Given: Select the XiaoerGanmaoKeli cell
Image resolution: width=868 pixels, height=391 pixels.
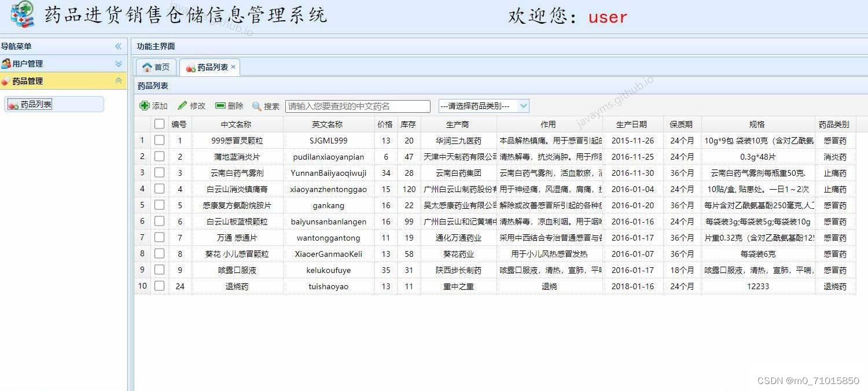Looking at the screenshot, I should 328,254.
